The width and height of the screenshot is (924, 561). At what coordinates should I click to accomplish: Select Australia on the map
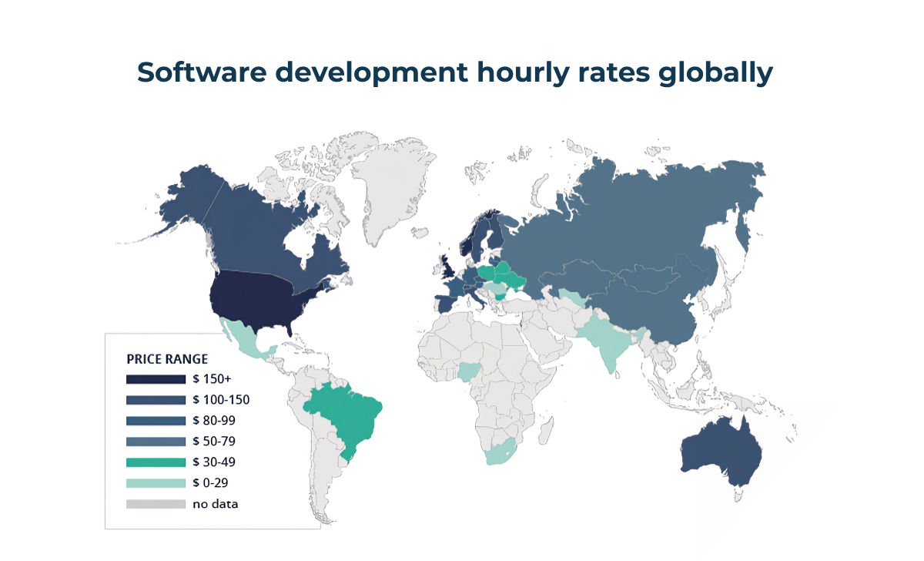[720, 451]
